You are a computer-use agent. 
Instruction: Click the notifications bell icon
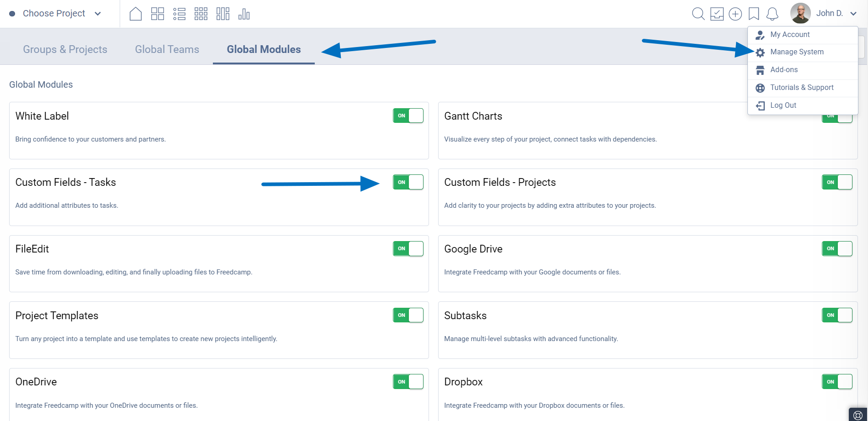772,14
